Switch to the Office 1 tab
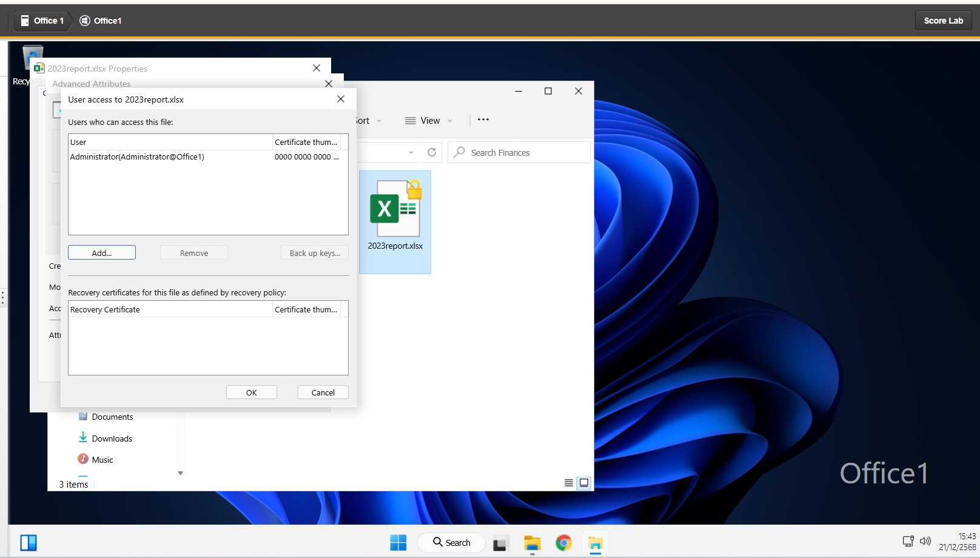 click(x=42, y=21)
